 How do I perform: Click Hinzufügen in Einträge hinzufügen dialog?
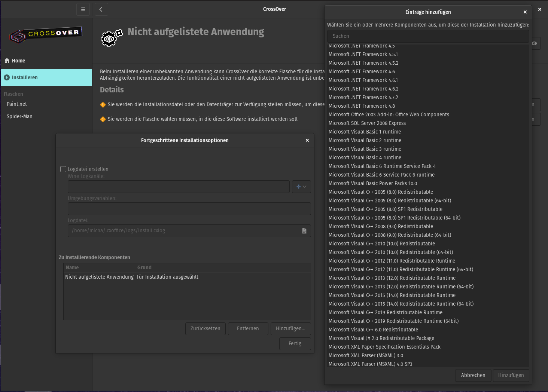(x=511, y=375)
